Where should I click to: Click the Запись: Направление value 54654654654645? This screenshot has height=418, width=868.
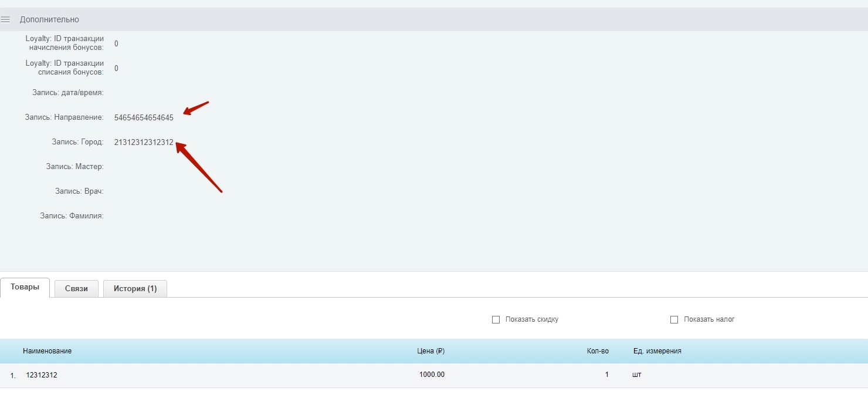[144, 117]
